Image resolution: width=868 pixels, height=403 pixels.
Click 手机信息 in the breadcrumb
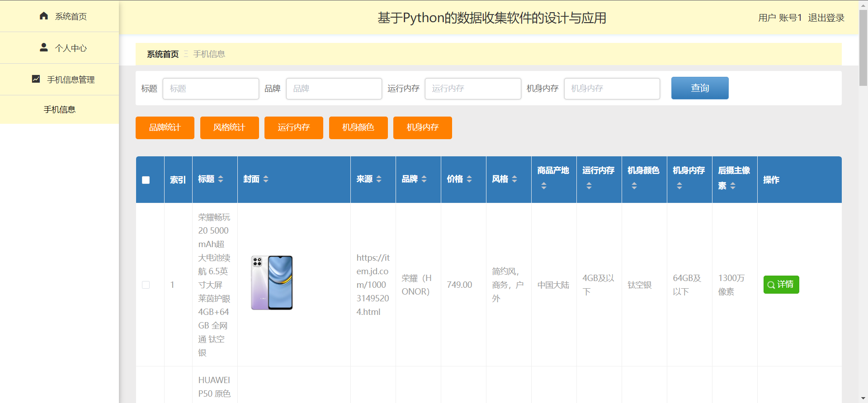pyautogui.click(x=209, y=54)
